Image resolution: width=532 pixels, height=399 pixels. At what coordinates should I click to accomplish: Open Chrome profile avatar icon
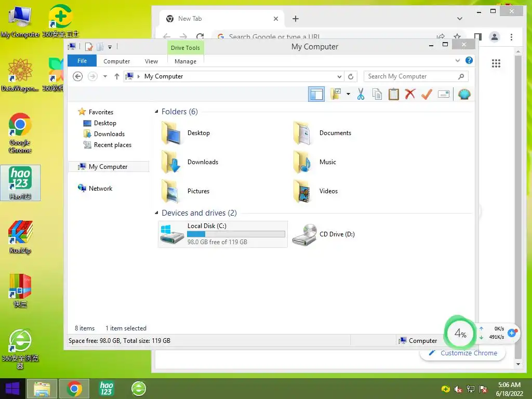pos(495,37)
